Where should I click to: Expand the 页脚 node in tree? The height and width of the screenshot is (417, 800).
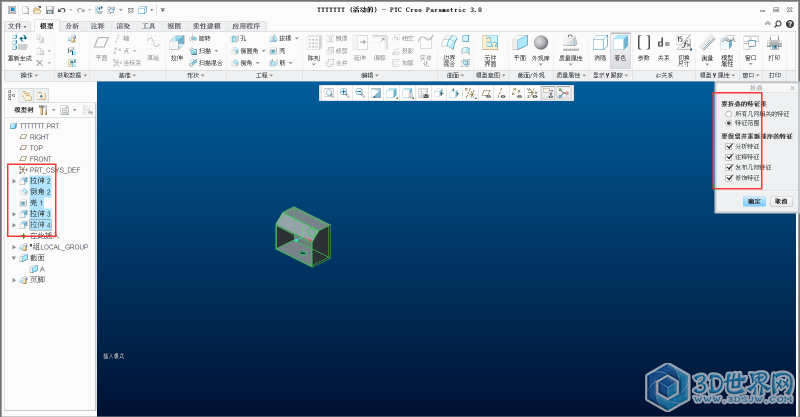14,280
